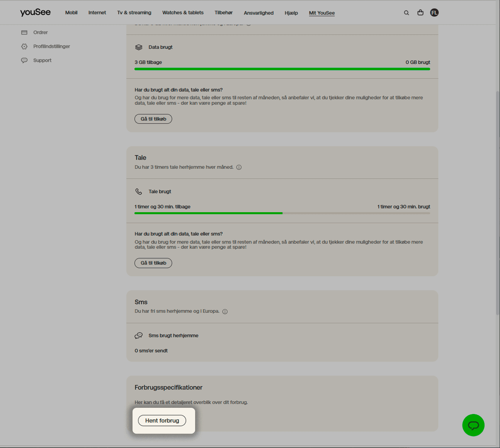This screenshot has width=500, height=448.
Task: Open Mobil menu in navigation
Action: [x=71, y=13]
